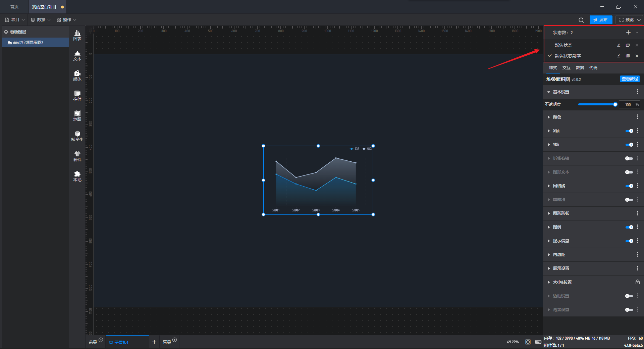Enable the 图形文本 switch
The height and width of the screenshot is (349, 644).
point(629,172)
